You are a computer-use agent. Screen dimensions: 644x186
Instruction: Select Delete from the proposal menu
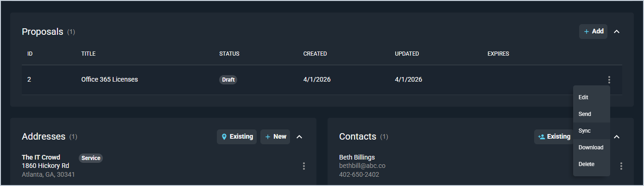587,164
